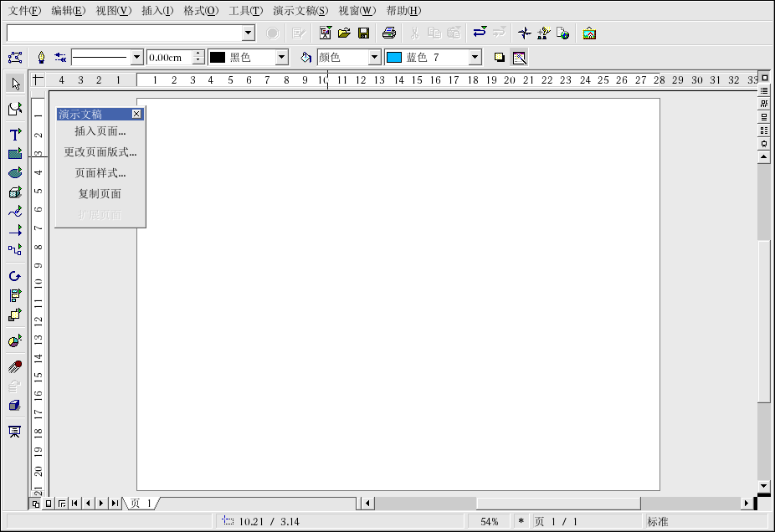Image resolution: width=775 pixels, height=532 pixels.
Task: Open the fill color dropdown showing 蓝色 7
Action: [475, 58]
